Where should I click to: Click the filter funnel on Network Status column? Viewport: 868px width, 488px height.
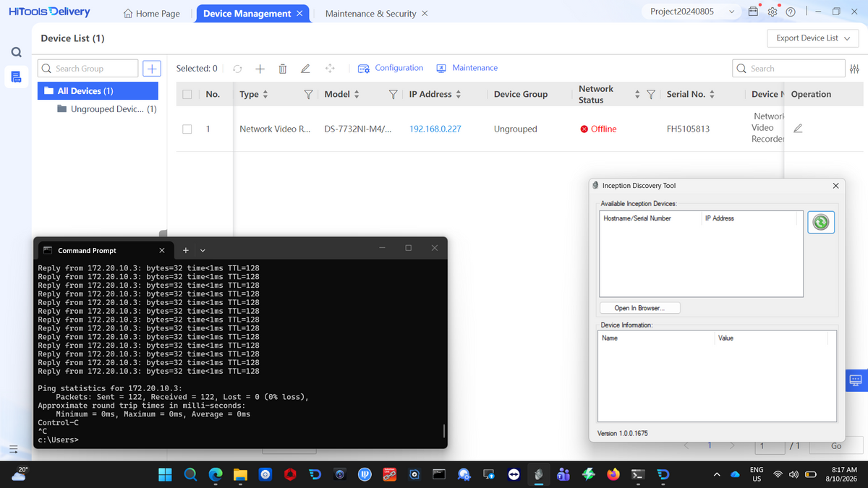coord(650,95)
